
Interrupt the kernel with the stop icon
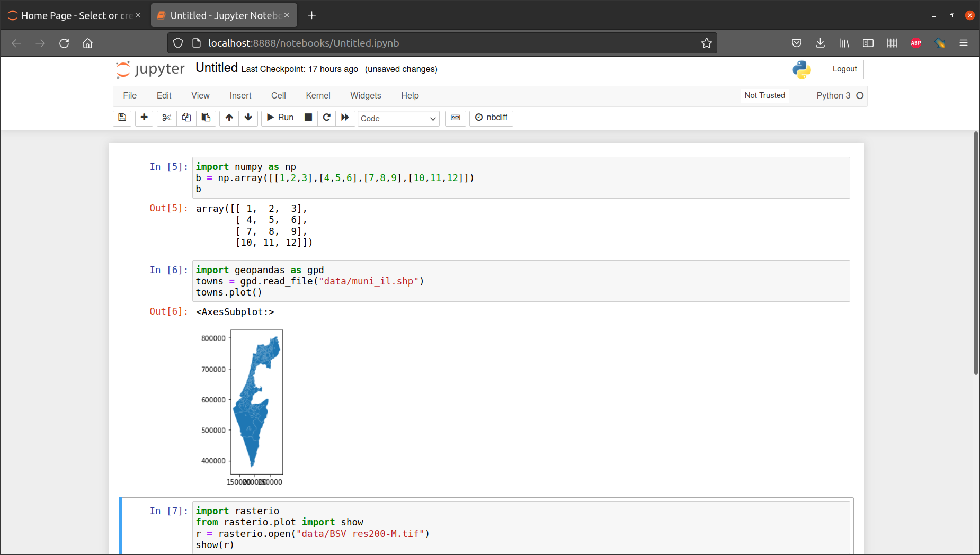308,118
